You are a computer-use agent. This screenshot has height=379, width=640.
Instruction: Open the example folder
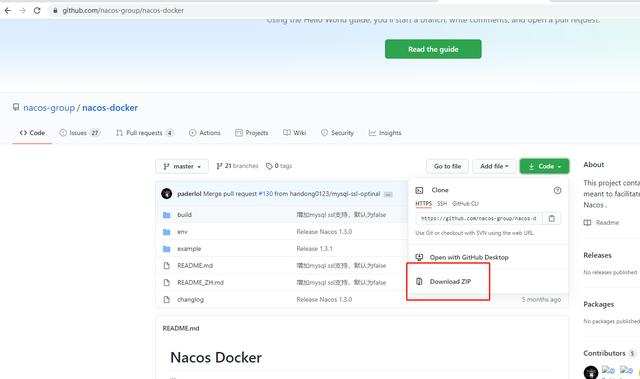point(189,249)
